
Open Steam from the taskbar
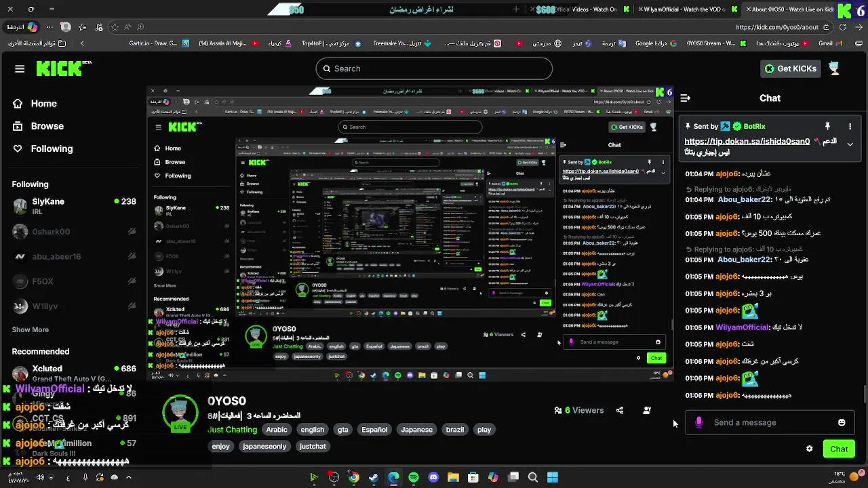click(x=374, y=477)
